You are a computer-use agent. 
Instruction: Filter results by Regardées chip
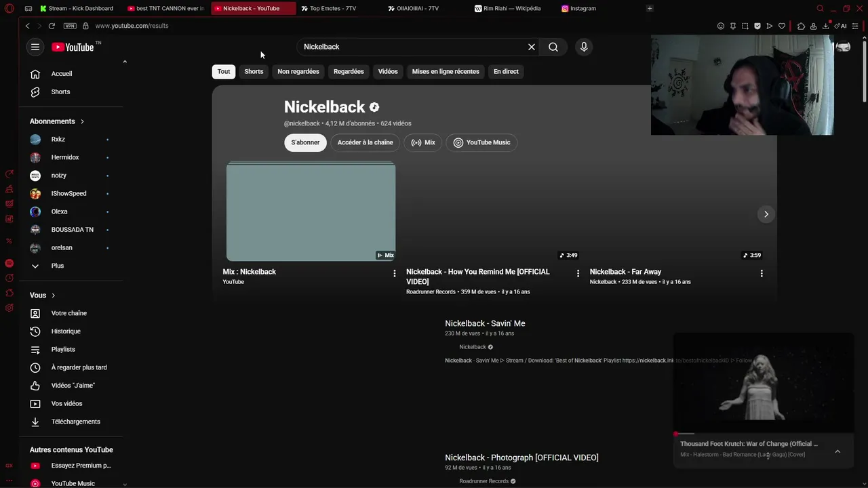[x=349, y=71]
